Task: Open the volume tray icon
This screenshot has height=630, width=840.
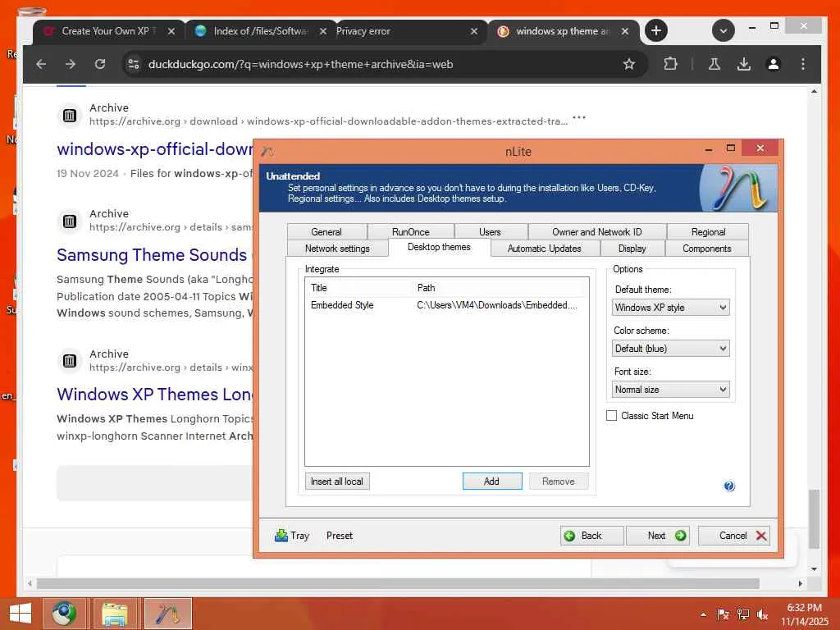Action: [x=762, y=614]
